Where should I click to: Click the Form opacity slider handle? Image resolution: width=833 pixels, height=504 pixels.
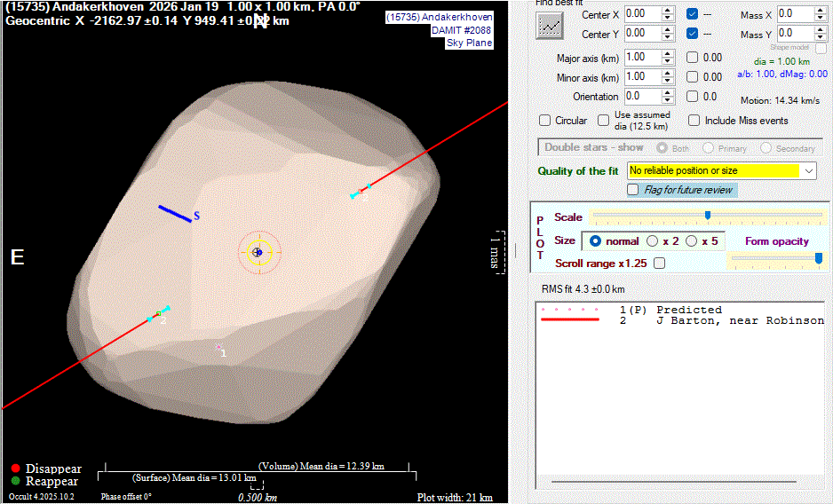click(818, 257)
